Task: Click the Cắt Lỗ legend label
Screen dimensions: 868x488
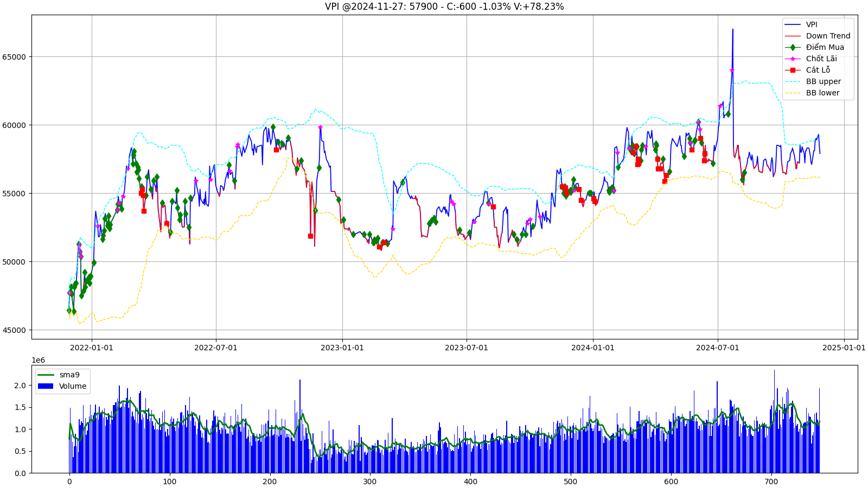Action: (818, 70)
